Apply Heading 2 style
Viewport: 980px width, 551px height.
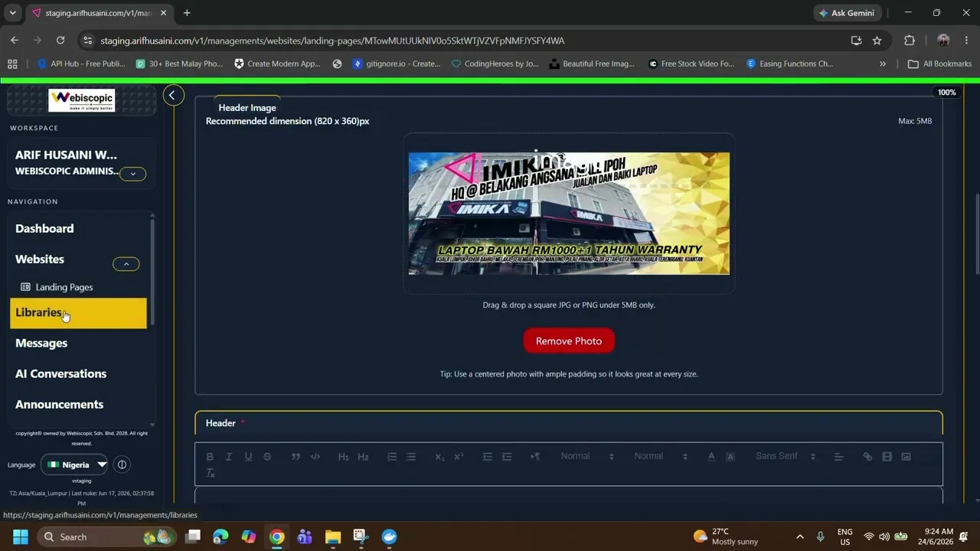(x=363, y=457)
